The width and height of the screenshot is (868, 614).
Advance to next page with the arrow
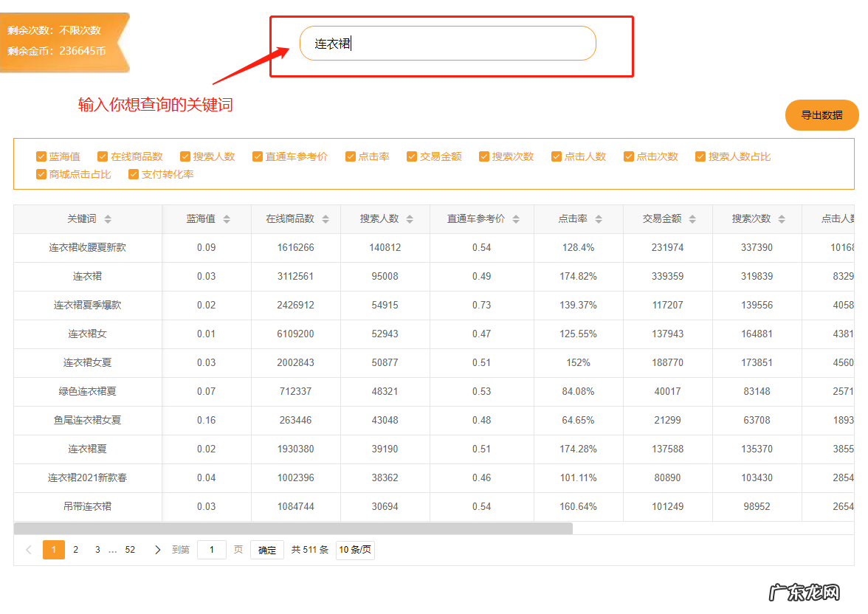tap(158, 549)
